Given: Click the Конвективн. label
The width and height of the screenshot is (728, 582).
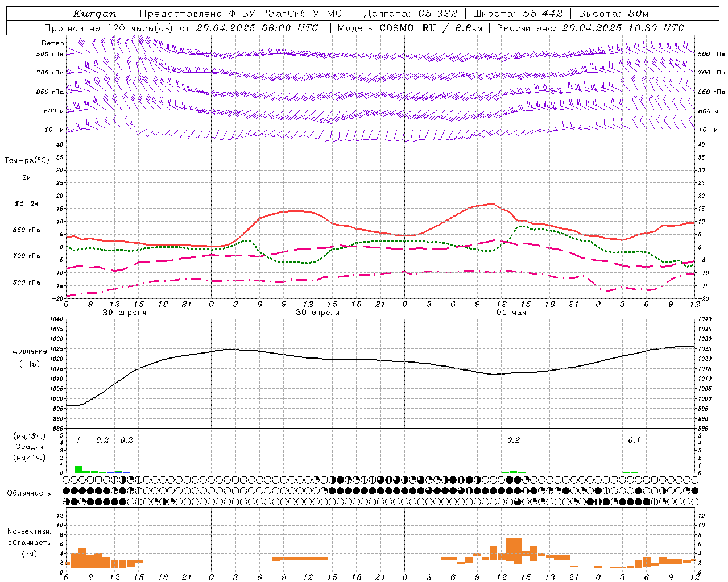Looking at the screenshot, I should tap(30, 531).
